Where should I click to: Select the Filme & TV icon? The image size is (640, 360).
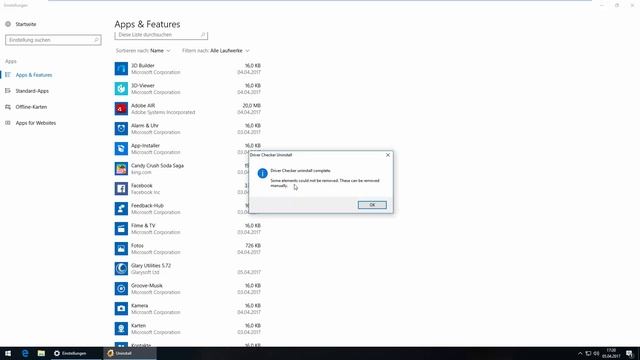pos(121,229)
